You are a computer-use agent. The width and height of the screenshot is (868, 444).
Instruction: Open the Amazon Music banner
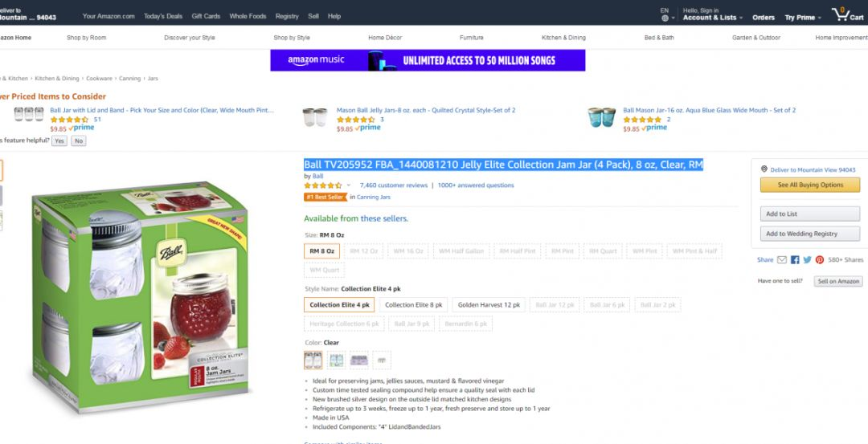428,60
